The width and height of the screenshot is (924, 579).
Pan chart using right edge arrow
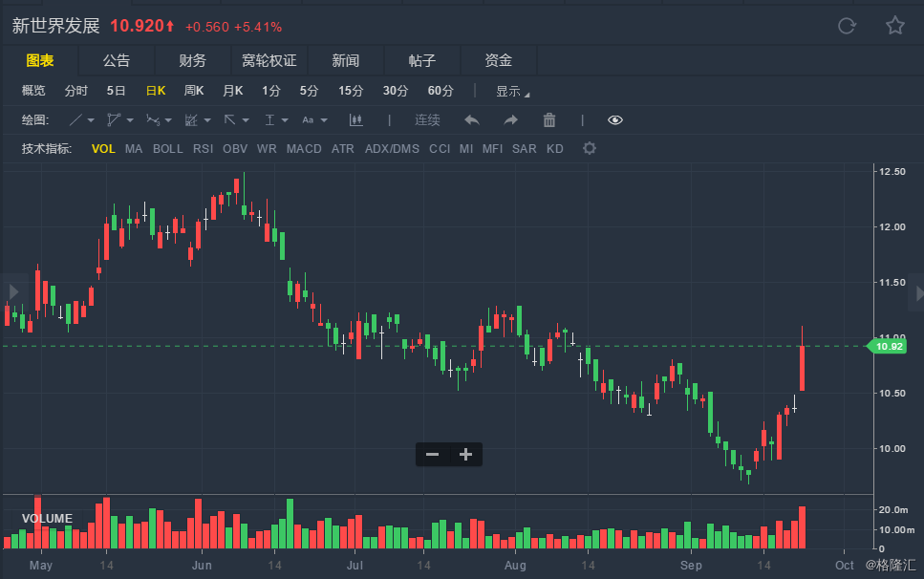click(918, 293)
